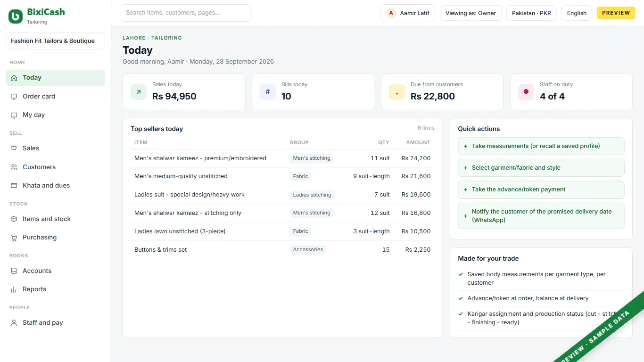Open the Fashion Fit Tailors & Boutique selector
Screen dimensions: 644x362
(x=55, y=41)
